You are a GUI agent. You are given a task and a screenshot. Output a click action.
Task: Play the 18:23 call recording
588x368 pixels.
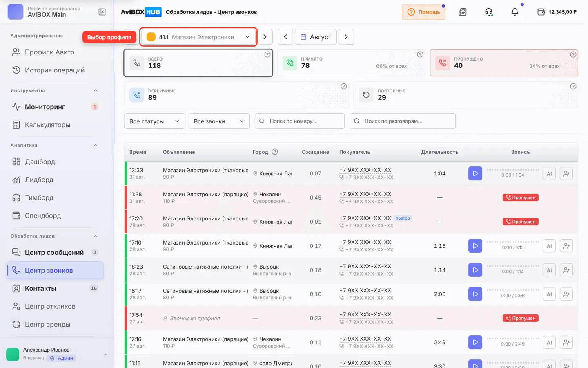[475, 270]
